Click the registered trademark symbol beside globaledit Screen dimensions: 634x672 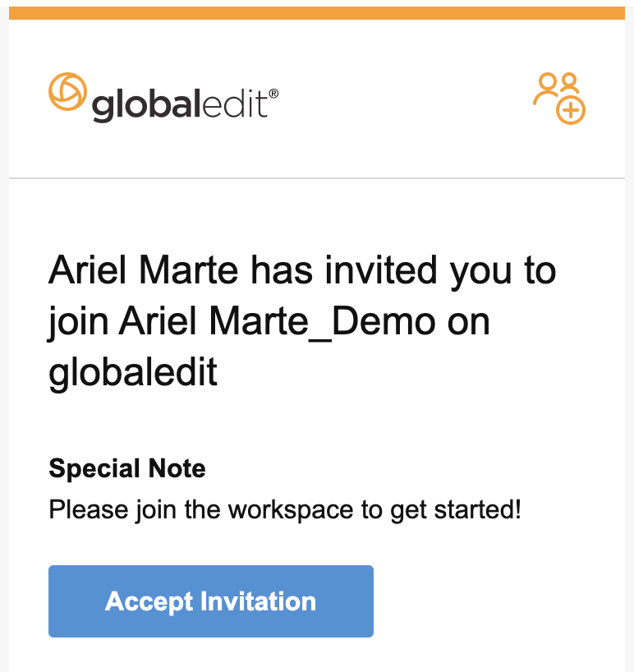273,94
